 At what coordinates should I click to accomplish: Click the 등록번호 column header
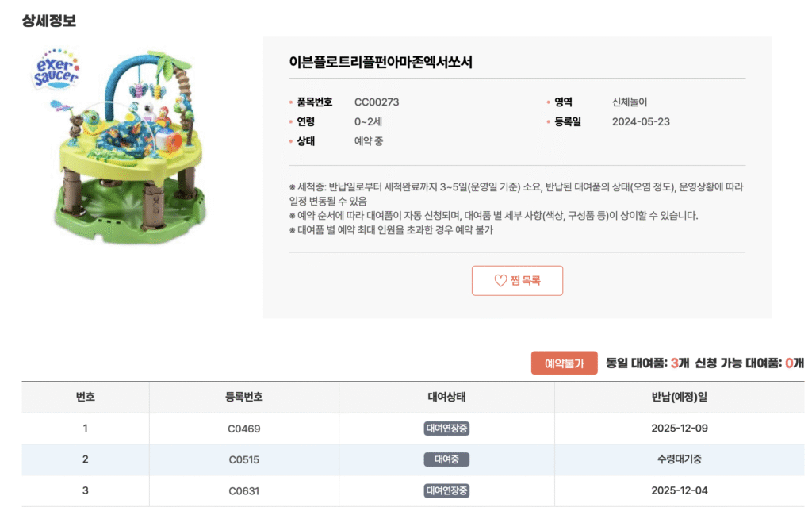243,397
